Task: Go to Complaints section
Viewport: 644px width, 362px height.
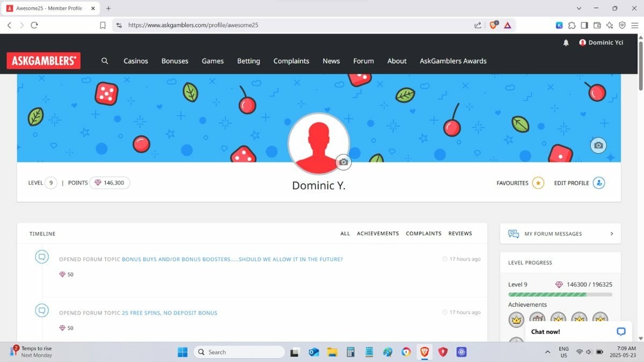Action: 291,61
